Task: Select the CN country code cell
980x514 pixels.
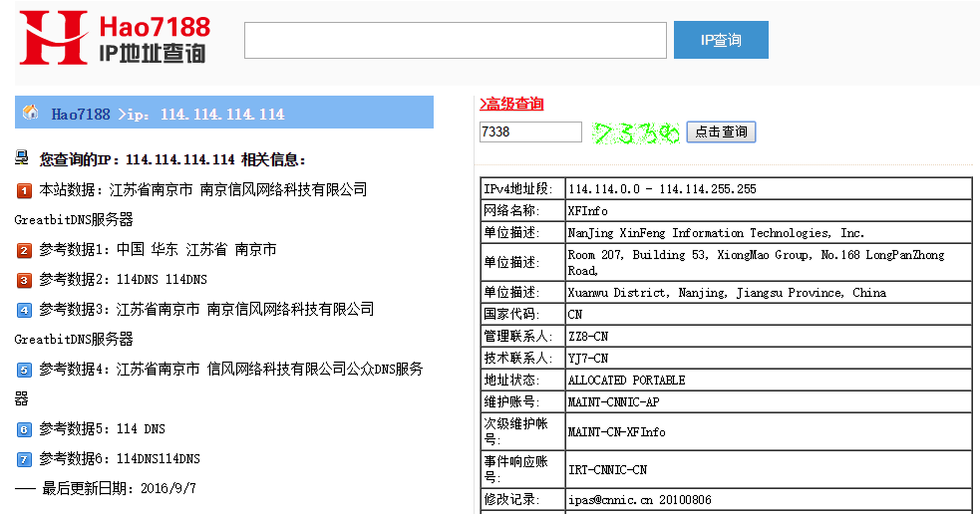Action: coord(768,314)
